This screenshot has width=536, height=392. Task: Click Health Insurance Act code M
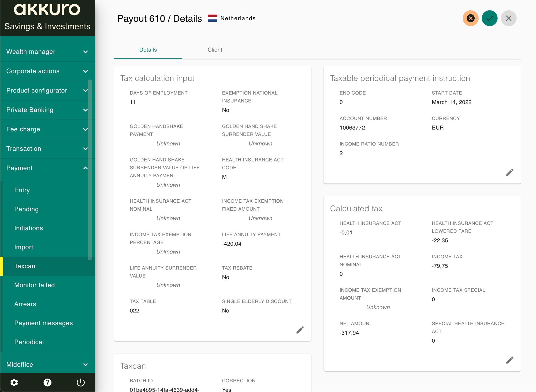coord(224,177)
